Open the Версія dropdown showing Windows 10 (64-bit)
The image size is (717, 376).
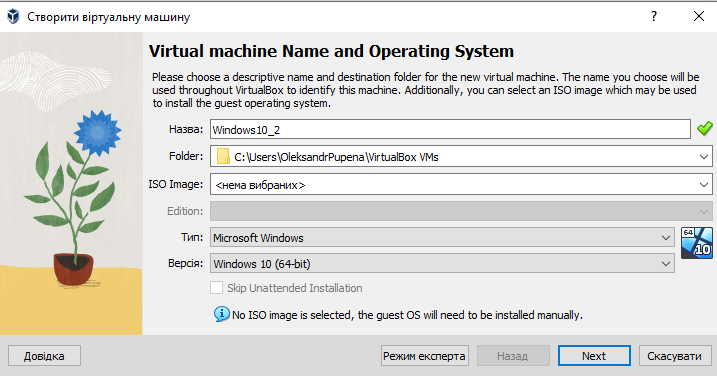tap(442, 263)
